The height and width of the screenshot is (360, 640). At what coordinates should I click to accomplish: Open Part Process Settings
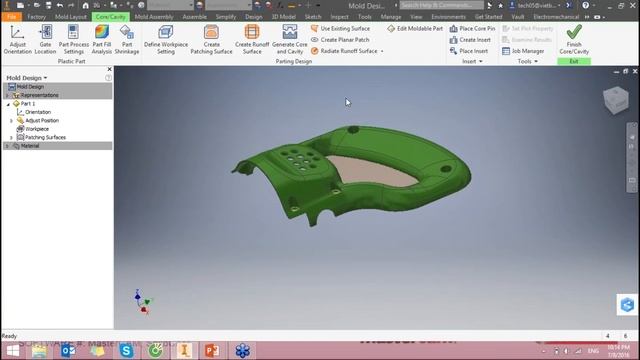(x=73, y=40)
